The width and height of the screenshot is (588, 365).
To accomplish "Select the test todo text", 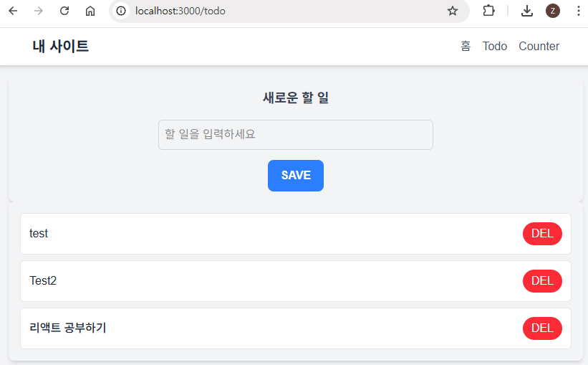I will point(39,234).
